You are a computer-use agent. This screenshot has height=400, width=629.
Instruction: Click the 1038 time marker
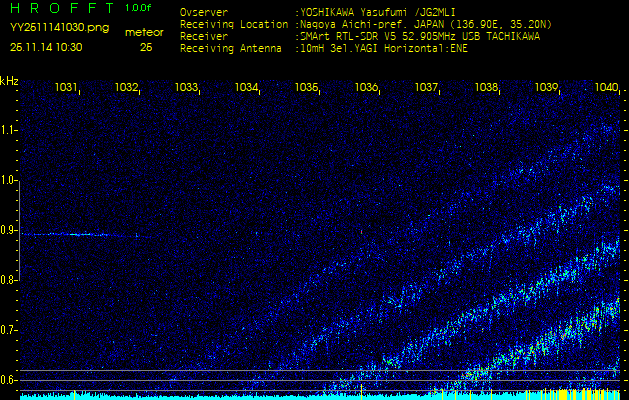(x=486, y=87)
